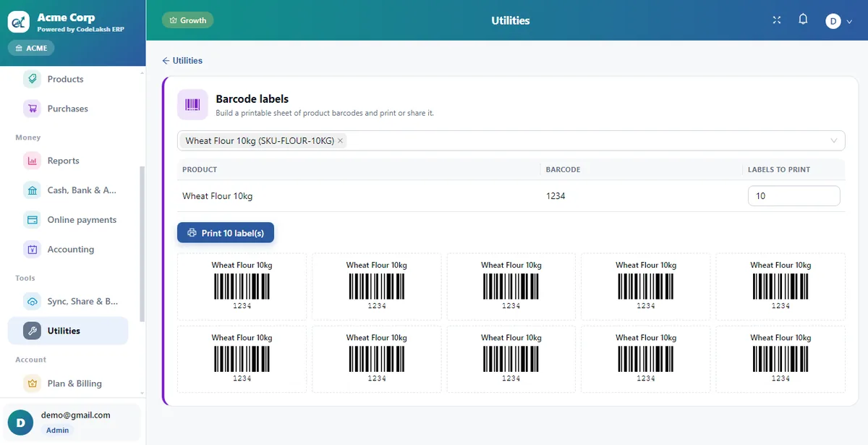Click the Barcode labels heading
This screenshot has height=445, width=868.
coord(252,99)
